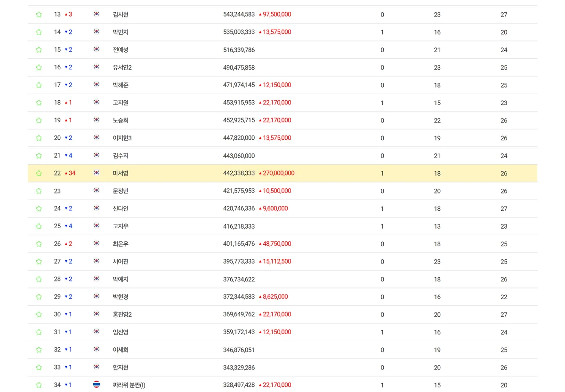Toggle favorite star for 김수지

point(39,156)
